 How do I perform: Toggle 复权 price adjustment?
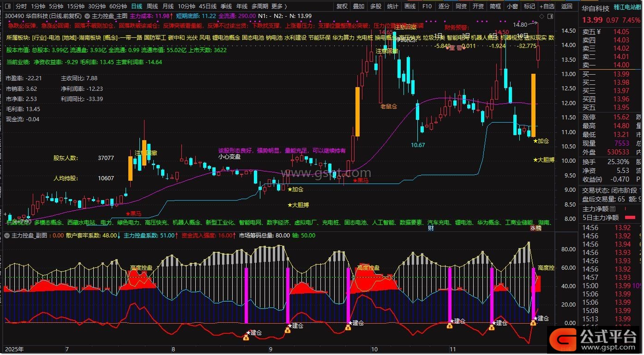[x=342, y=6]
